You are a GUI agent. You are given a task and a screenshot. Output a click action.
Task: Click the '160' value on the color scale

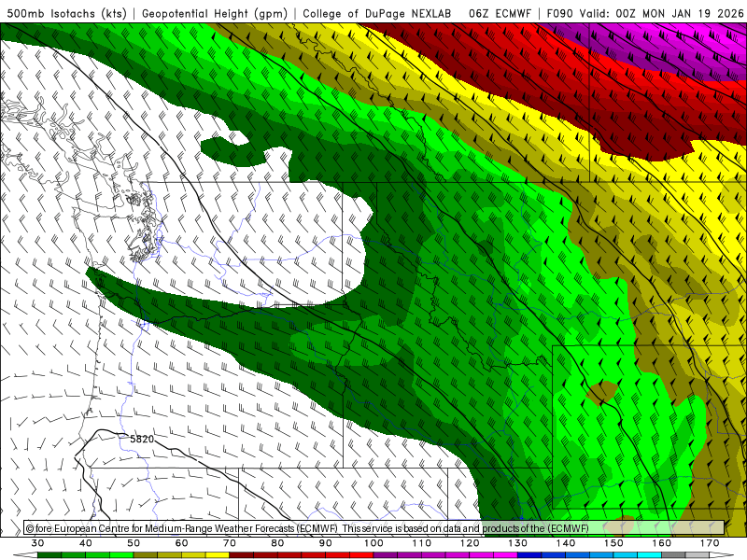coord(661,543)
